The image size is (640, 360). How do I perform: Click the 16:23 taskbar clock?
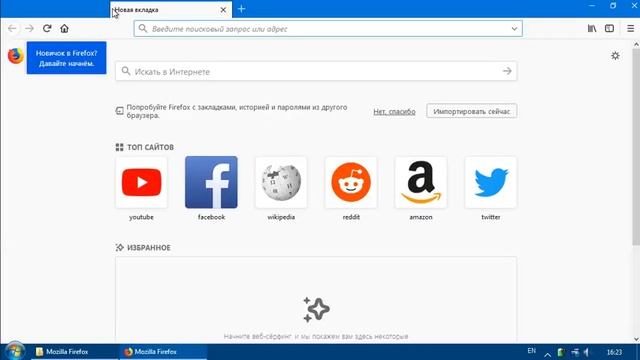click(x=614, y=352)
